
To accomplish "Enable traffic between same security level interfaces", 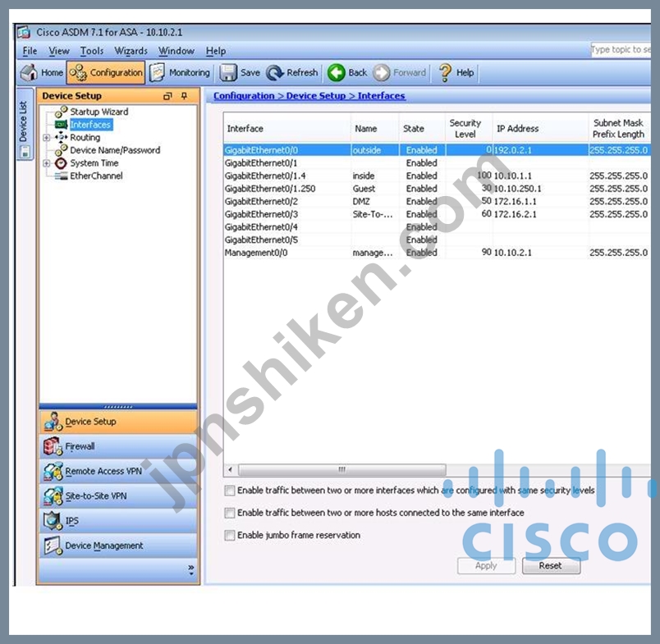I will coord(229,491).
